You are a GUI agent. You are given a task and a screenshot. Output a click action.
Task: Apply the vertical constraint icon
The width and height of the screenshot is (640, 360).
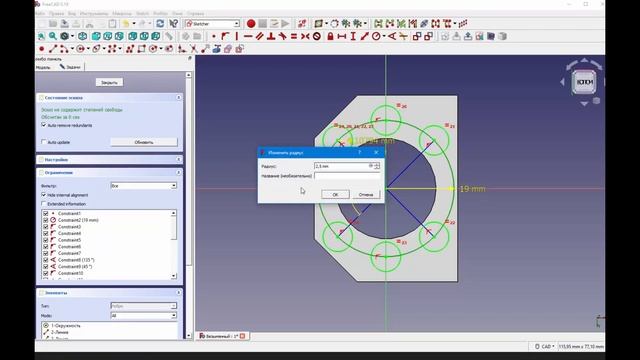click(236, 36)
